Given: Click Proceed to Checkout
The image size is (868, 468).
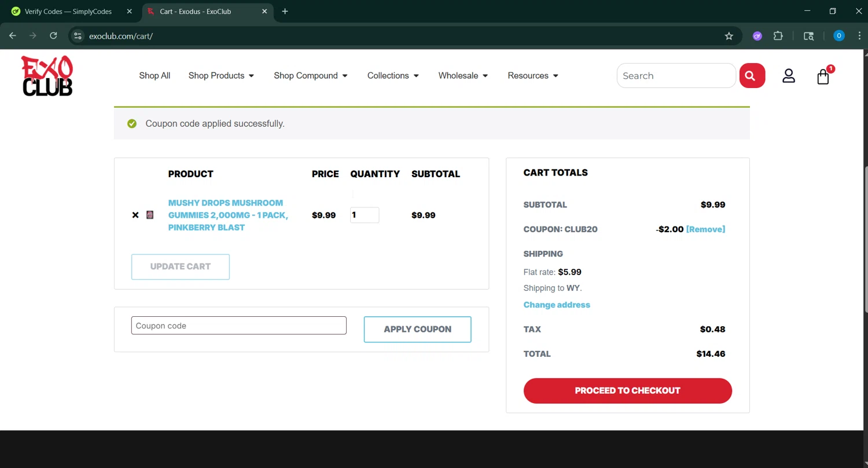Looking at the screenshot, I should tap(628, 390).
